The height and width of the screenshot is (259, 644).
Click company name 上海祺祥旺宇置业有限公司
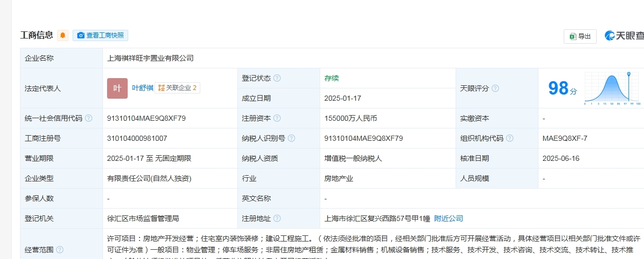[x=150, y=58]
